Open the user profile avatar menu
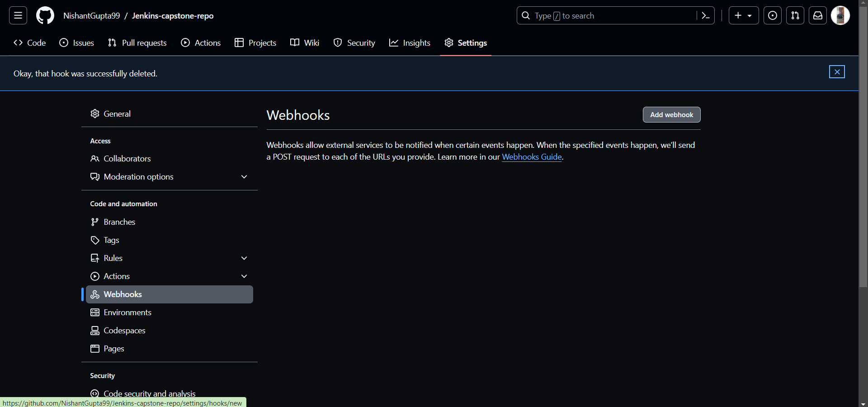The height and width of the screenshot is (407, 868). coord(840,16)
